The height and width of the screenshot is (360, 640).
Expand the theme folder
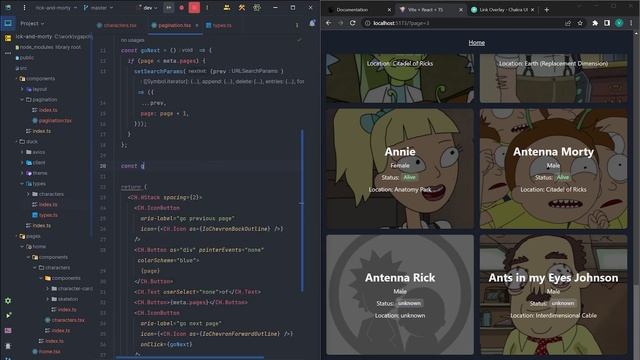click(x=22, y=173)
